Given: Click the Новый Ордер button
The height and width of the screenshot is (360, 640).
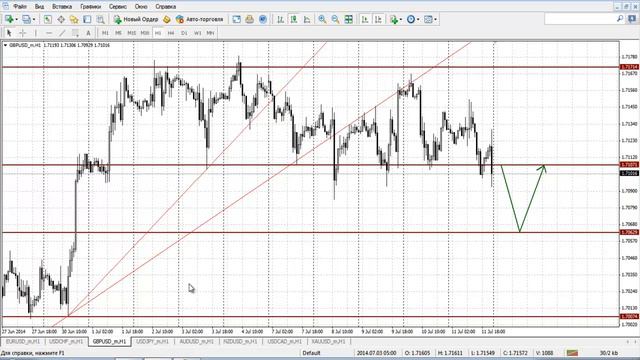Looking at the screenshot, I should coord(136,19).
